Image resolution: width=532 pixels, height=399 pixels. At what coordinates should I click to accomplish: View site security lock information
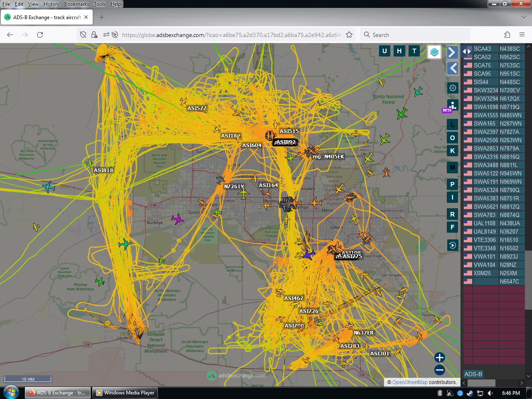(94, 35)
